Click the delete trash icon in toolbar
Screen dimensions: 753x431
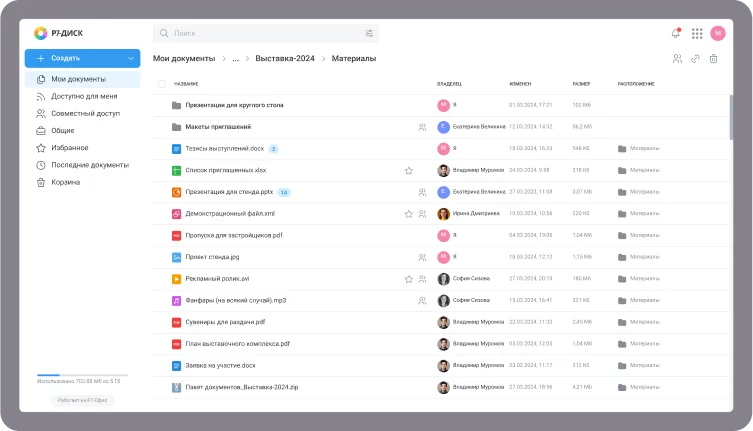[x=713, y=59]
